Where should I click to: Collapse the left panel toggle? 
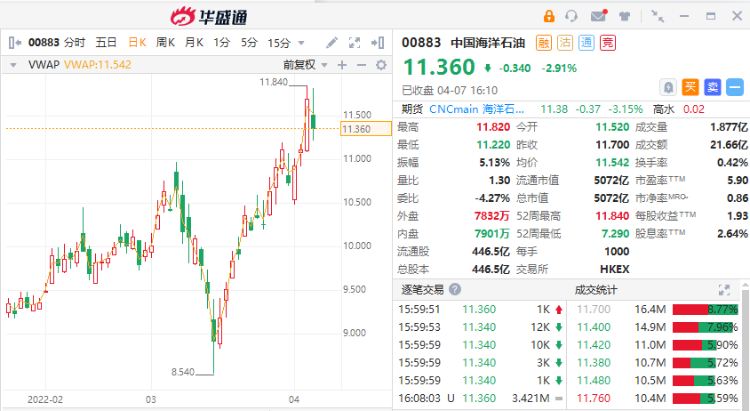coord(14,43)
